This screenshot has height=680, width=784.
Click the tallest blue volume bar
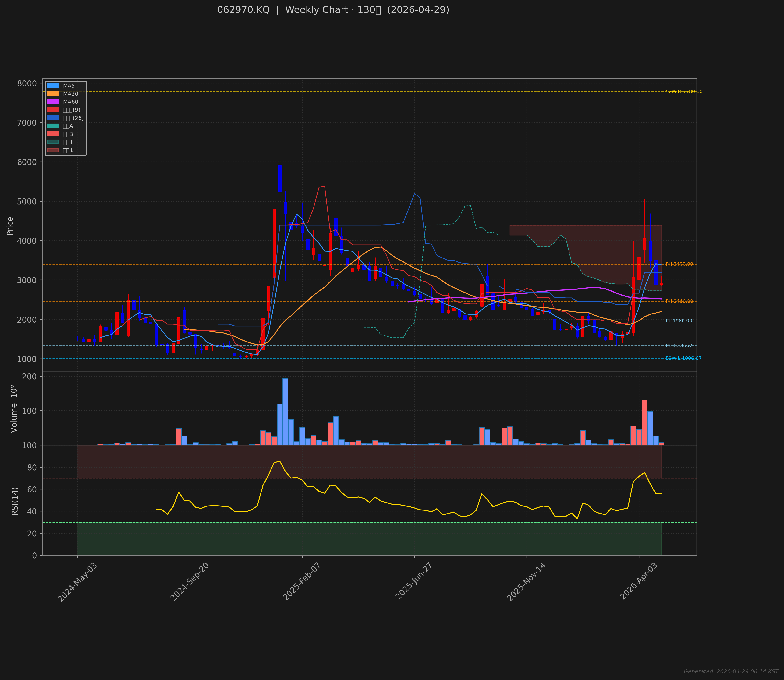click(285, 411)
